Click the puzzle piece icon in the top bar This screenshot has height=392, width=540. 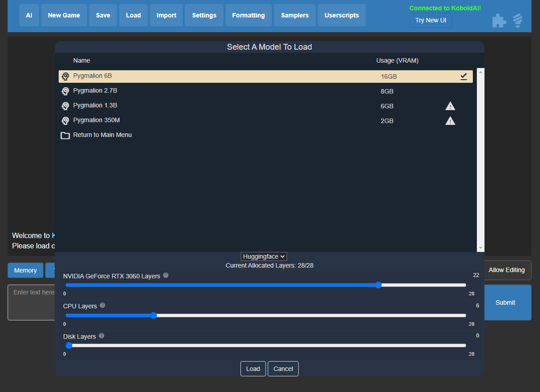coord(499,20)
